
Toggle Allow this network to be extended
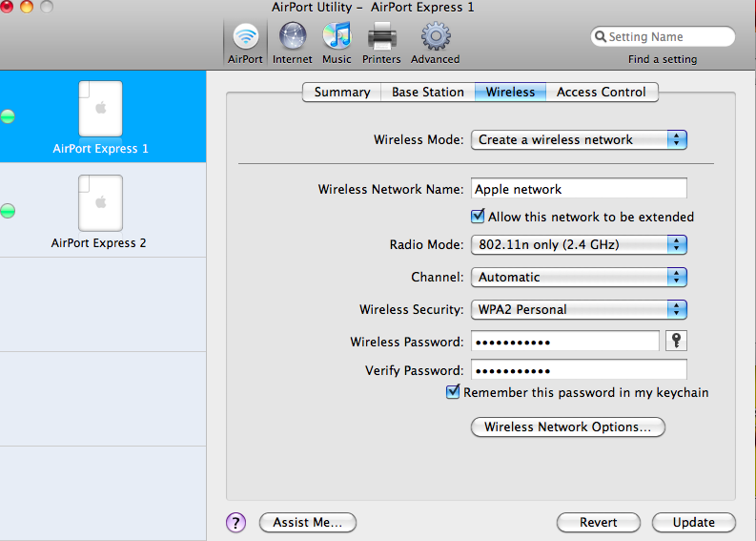(478, 216)
